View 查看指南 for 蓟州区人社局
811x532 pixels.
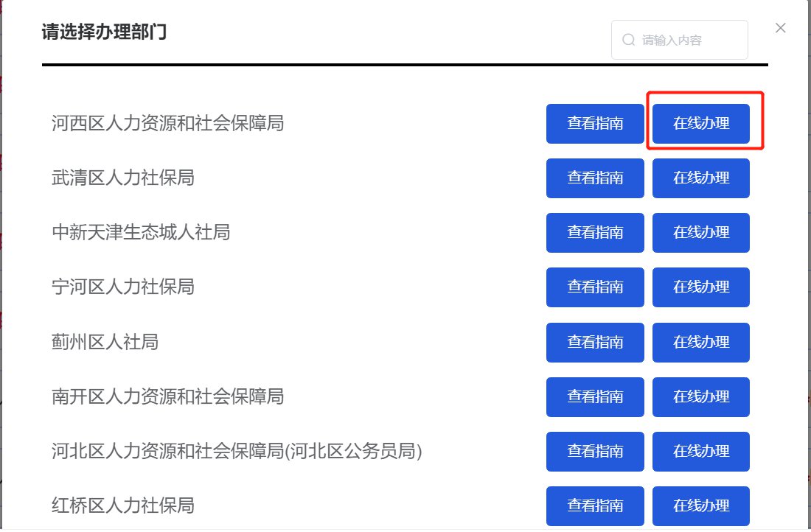click(595, 342)
